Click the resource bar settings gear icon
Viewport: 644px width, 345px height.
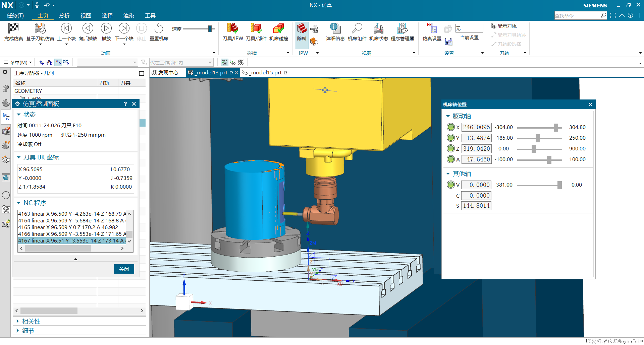5,72
